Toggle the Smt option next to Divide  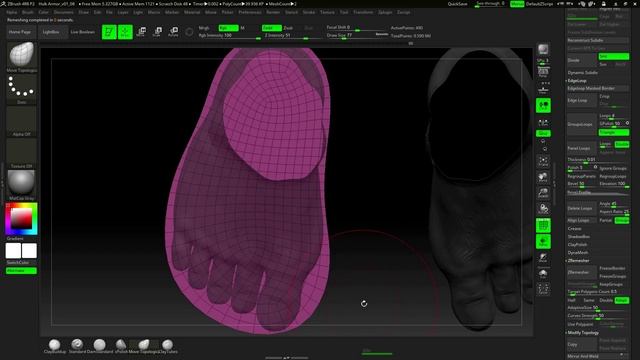coord(613,56)
